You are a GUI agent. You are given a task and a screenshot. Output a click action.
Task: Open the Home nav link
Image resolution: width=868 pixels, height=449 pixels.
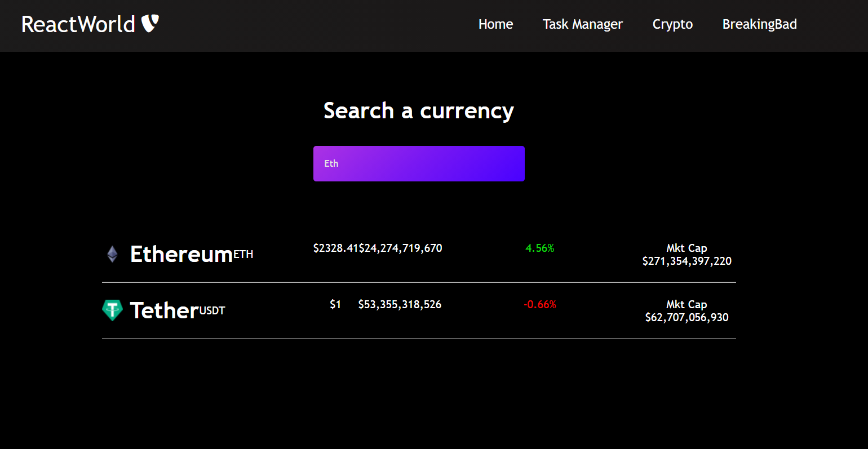pos(495,24)
